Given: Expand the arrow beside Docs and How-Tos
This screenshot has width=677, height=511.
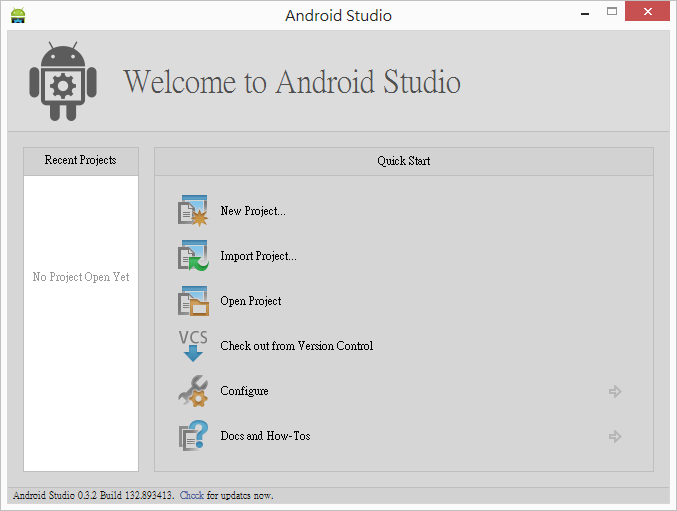Looking at the screenshot, I should [615, 436].
